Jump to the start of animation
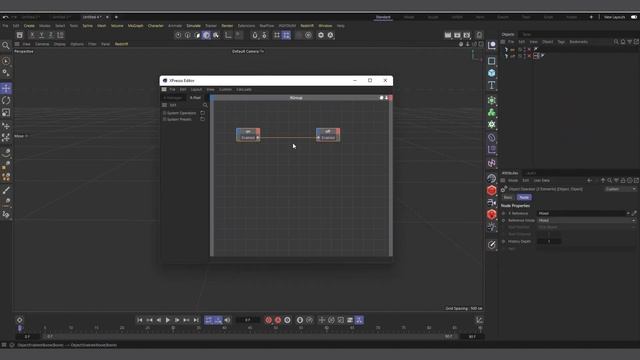The height and width of the screenshot is (360, 640). pyautogui.click(x=140, y=320)
